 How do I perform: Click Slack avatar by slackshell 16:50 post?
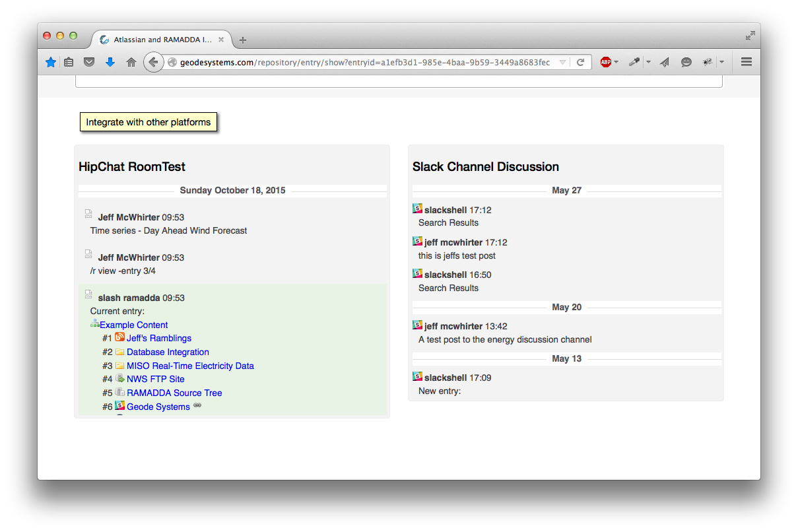pyautogui.click(x=417, y=273)
